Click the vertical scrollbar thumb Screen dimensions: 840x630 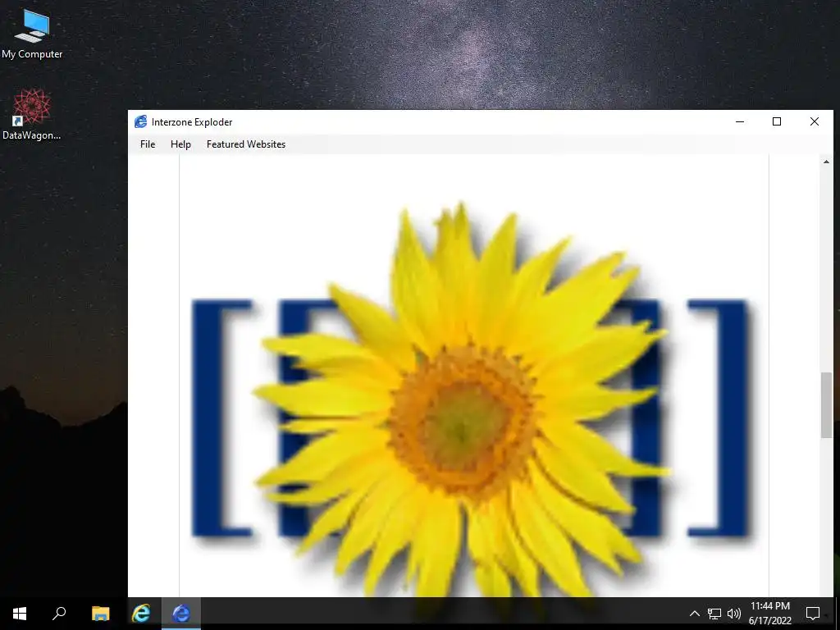click(x=826, y=405)
